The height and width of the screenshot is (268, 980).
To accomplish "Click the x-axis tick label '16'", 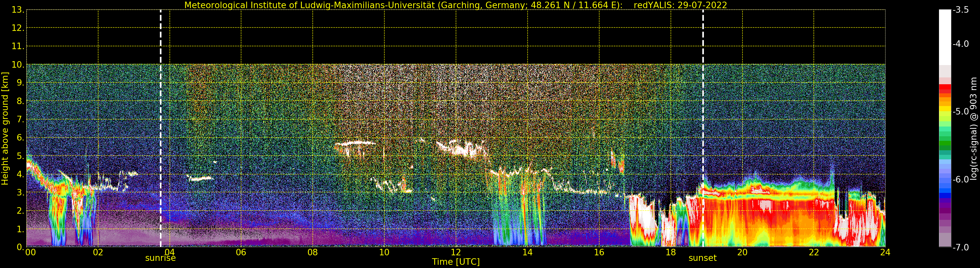I will [x=599, y=252].
